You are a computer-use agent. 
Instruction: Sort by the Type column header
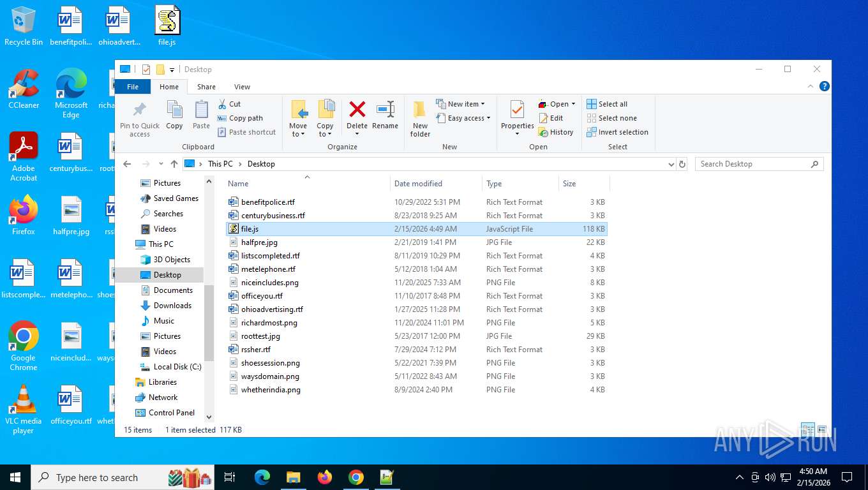click(x=521, y=183)
